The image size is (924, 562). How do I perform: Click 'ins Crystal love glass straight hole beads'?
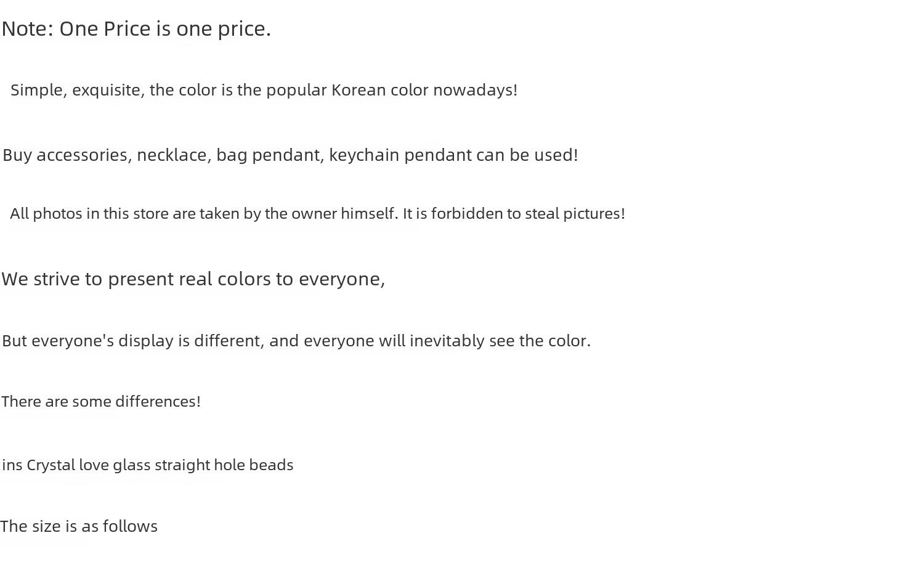(x=148, y=465)
